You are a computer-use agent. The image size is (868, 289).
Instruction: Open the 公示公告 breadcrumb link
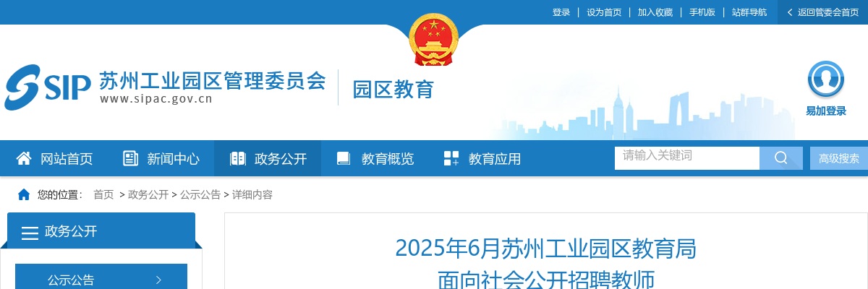click(200, 195)
